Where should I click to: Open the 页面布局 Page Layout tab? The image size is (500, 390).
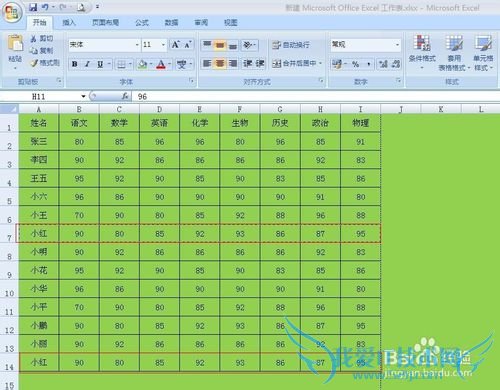tap(105, 23)
